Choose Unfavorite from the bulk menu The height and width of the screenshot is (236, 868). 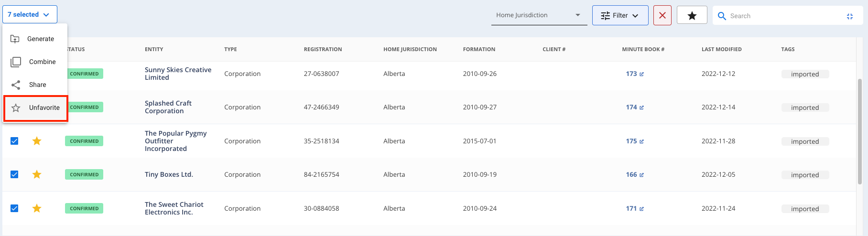click(36, 108)
